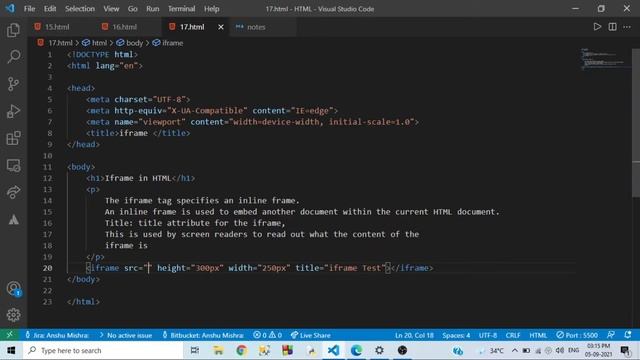Change line ending via CRLF status item
640x360 pixels.
click(x=513, y=335)
